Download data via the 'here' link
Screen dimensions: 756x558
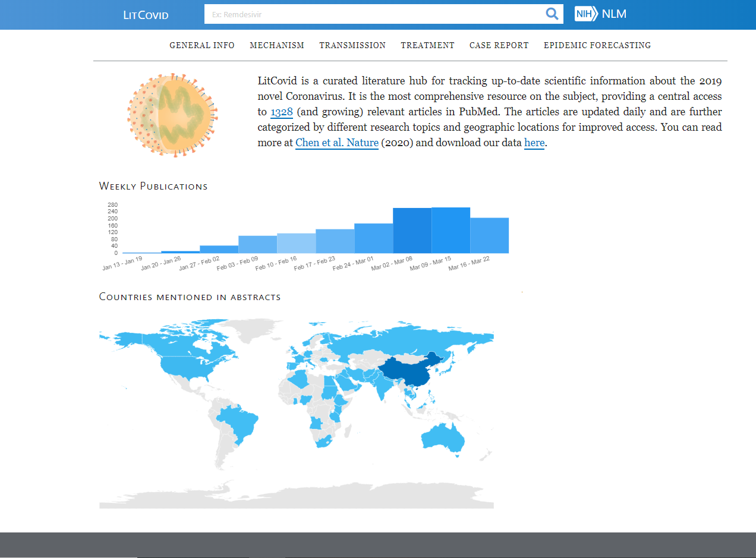[x=534, y=143]
